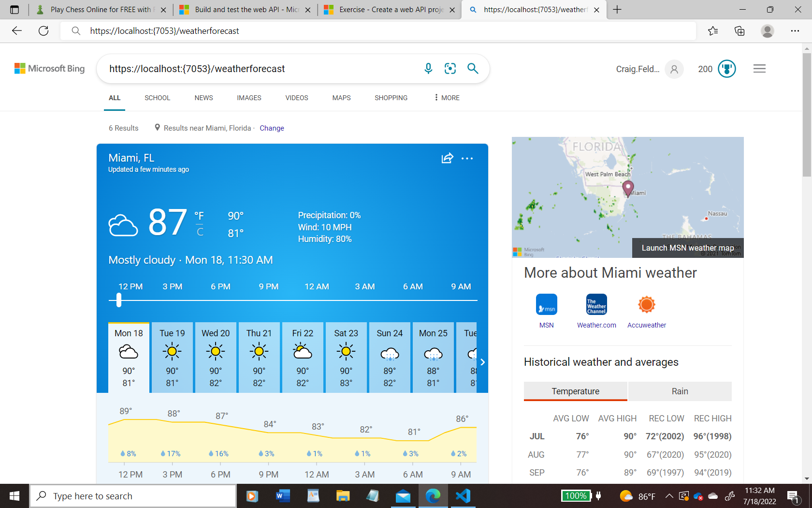Click the page vertical scrollbar
Viewport: 812px width, 508px height.
pyautogui.click(x=807, y=115)
